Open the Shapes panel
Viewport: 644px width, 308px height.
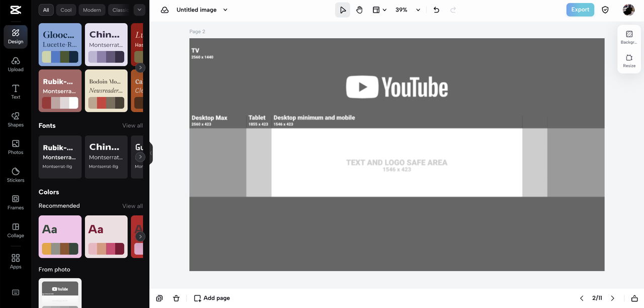coord(16,119)
